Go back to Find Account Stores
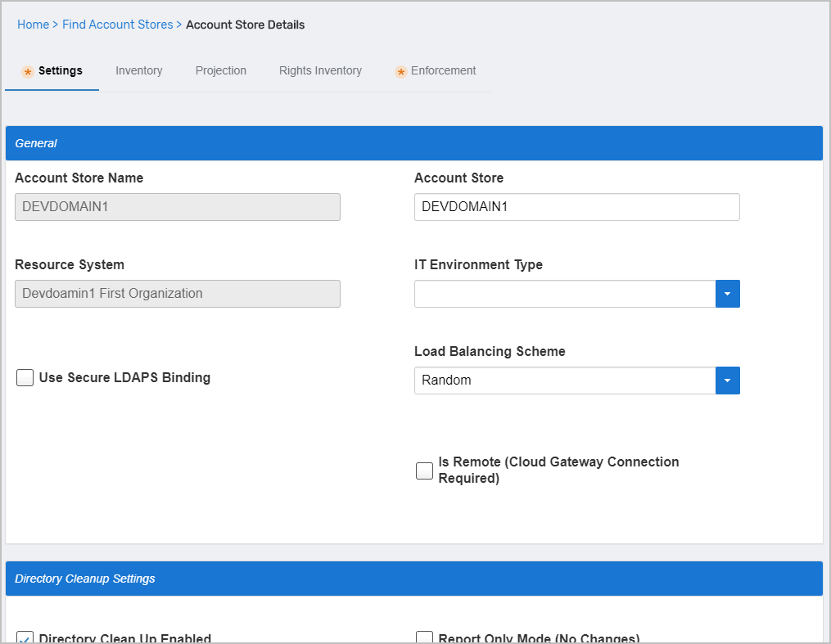The width and height of the screenshot is (831, 644). (x=117, y=25)
